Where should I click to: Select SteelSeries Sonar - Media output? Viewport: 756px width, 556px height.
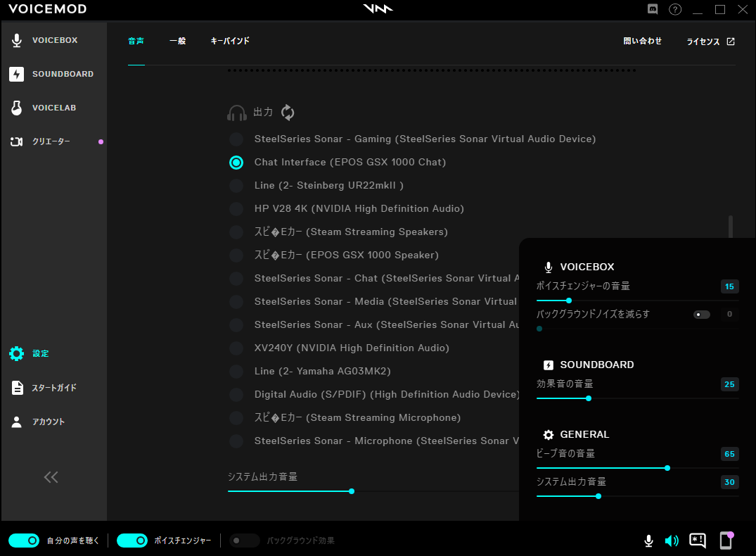click(236, 302)
